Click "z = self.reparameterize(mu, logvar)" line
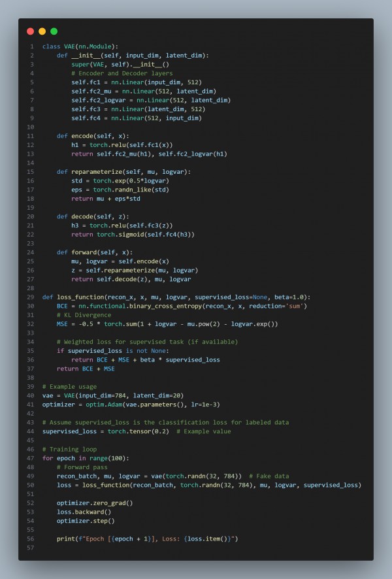 click(x=135, y=271)
